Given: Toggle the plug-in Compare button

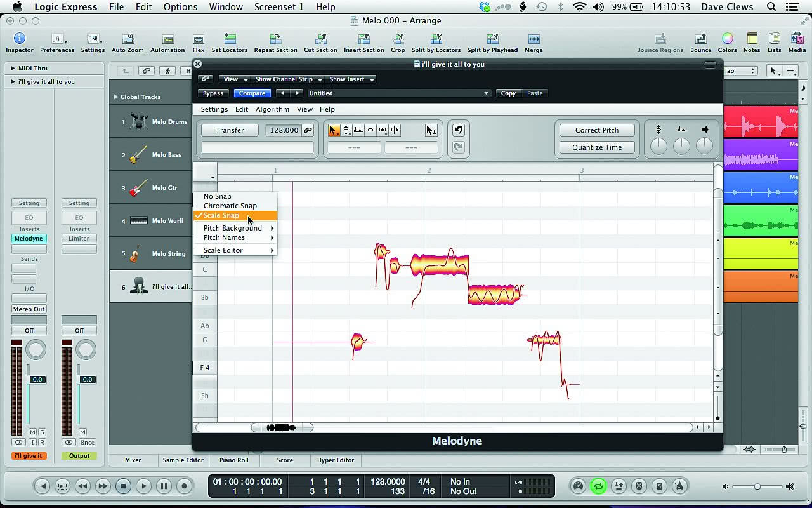Looking at the screenshot, I should 252,93.
